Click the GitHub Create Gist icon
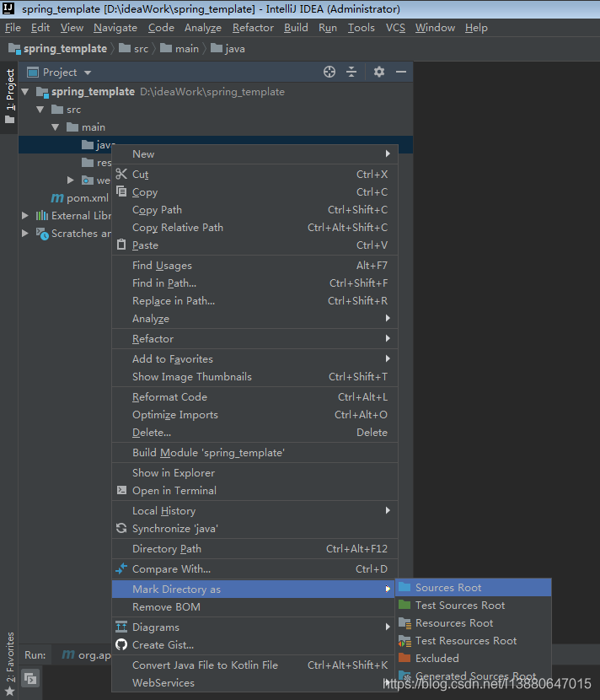 (x=121, y=644)
